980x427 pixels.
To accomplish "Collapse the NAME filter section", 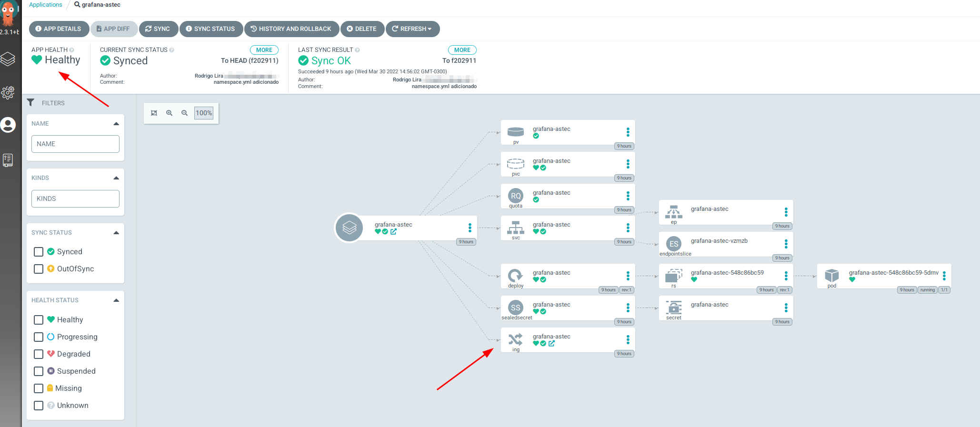I will (x=116, y=124).
